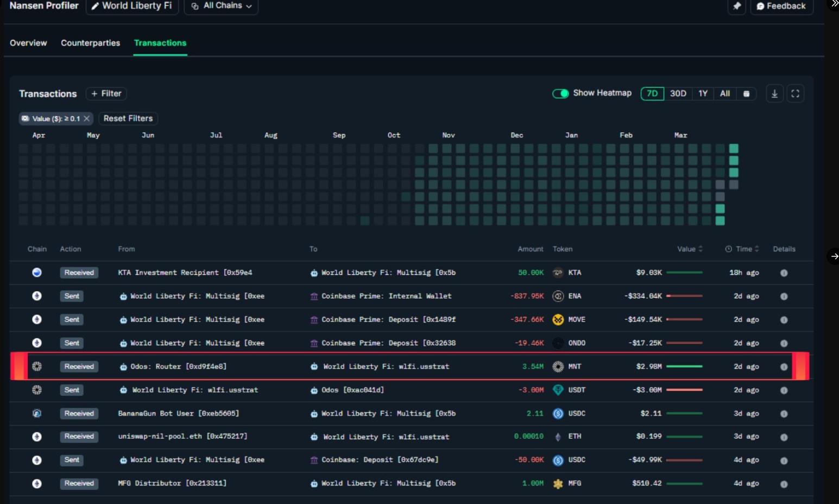This screenshot has width=839, height=504.
Task: Expand transactions panel to fullscreen
Action: [795, 93]
